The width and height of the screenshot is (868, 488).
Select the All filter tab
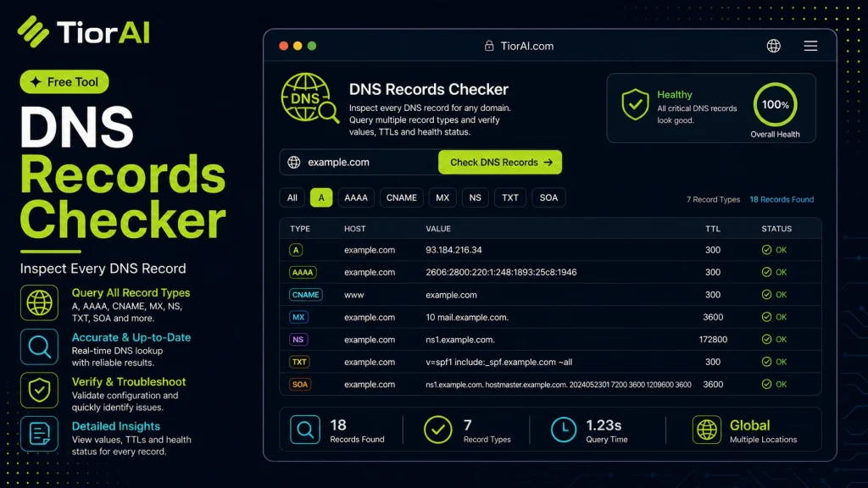point(292,197)
